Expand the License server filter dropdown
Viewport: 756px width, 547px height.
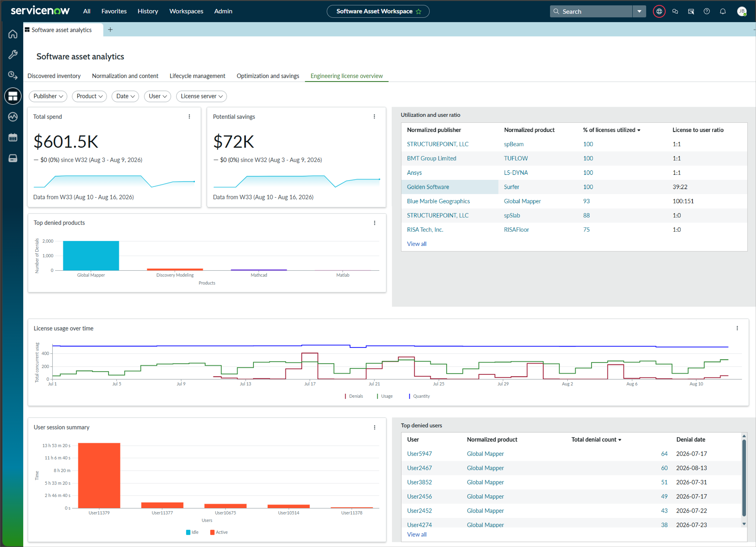point(201,96)
